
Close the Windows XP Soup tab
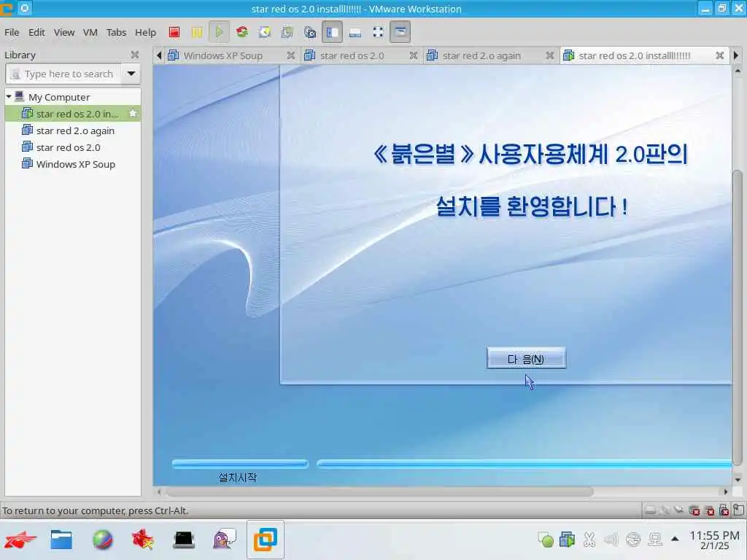click(290, 55)
